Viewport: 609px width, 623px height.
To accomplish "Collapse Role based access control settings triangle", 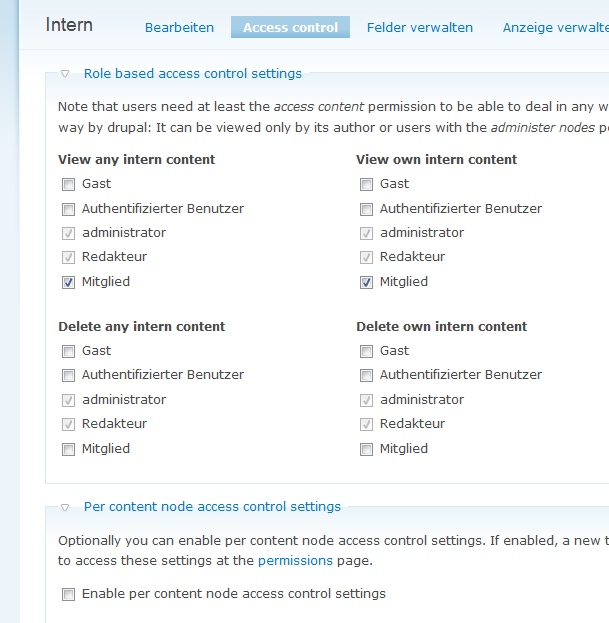I will [65, 73].
